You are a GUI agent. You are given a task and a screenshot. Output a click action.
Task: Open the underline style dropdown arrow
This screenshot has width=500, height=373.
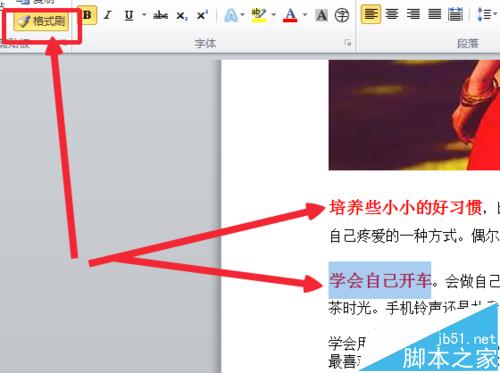pyautogui.click(x=144, y=15)
